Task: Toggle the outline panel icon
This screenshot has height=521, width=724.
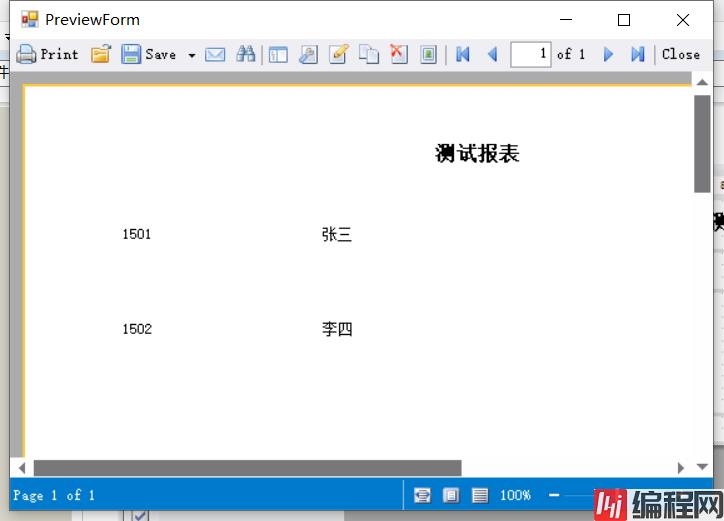Action: click(x=278, y=54)
